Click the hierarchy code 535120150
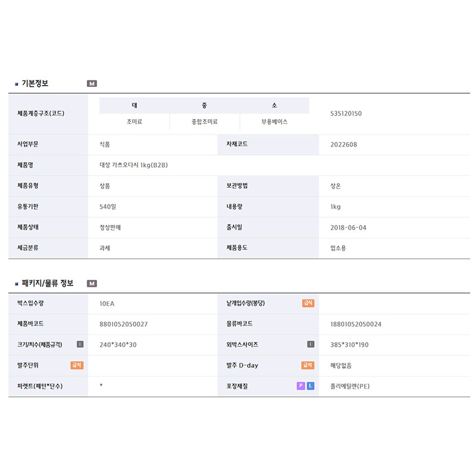This screenshot has height=476, width=476. pos(346,114)
